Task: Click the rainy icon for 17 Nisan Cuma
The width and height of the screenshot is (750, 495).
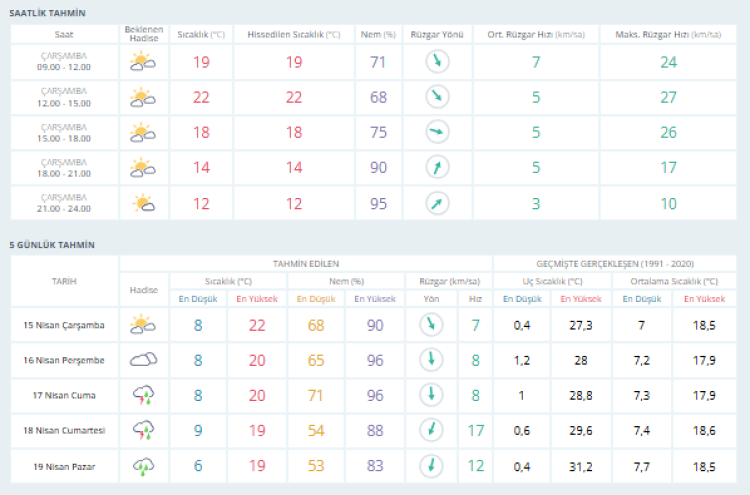Action: (143, 395)
